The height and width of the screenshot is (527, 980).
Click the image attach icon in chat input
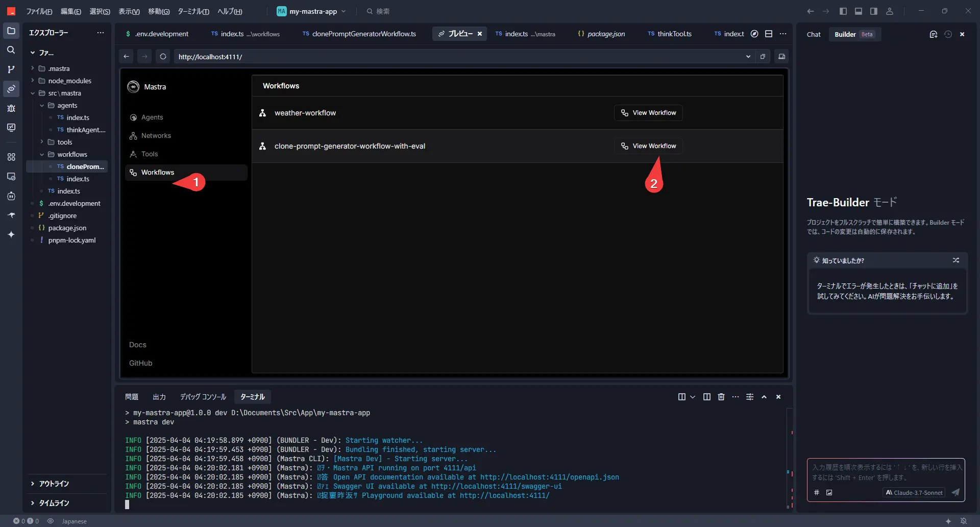[829, 492]
